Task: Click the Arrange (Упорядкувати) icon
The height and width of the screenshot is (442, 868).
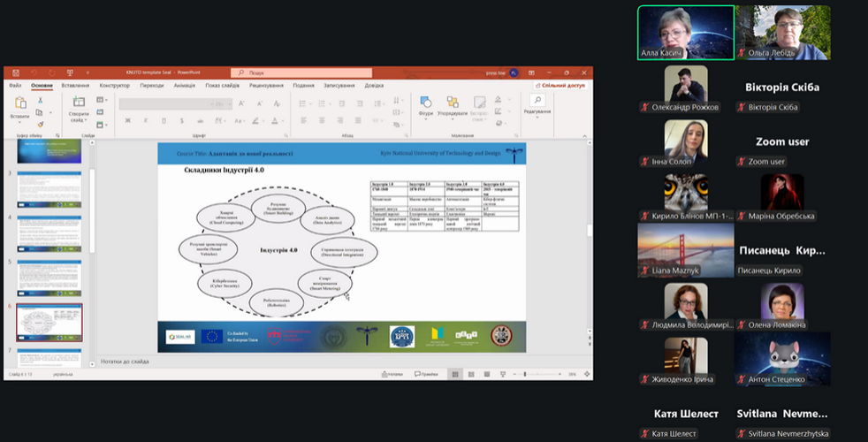Action: (452, 103)
